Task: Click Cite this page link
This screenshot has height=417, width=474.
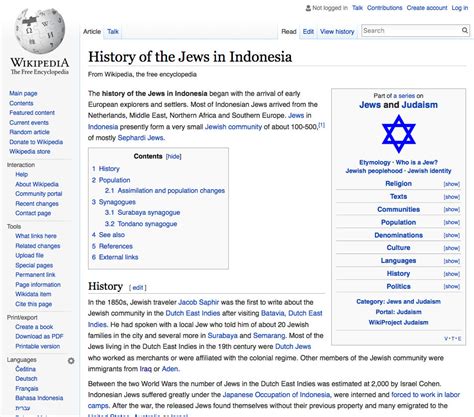Action: 34,304
